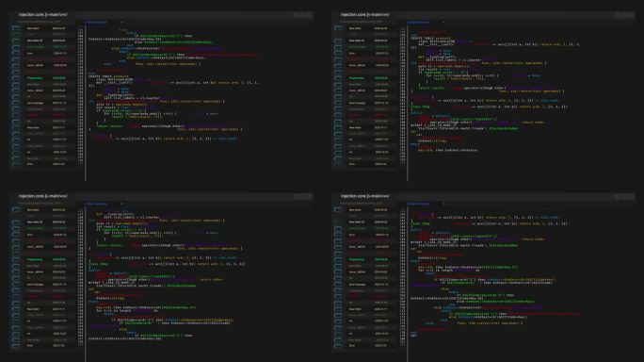This screenshot has width=644, height=362.
Task: Click folder icon beside New folder (2), top-right window
Action: (x=338, y=41)
